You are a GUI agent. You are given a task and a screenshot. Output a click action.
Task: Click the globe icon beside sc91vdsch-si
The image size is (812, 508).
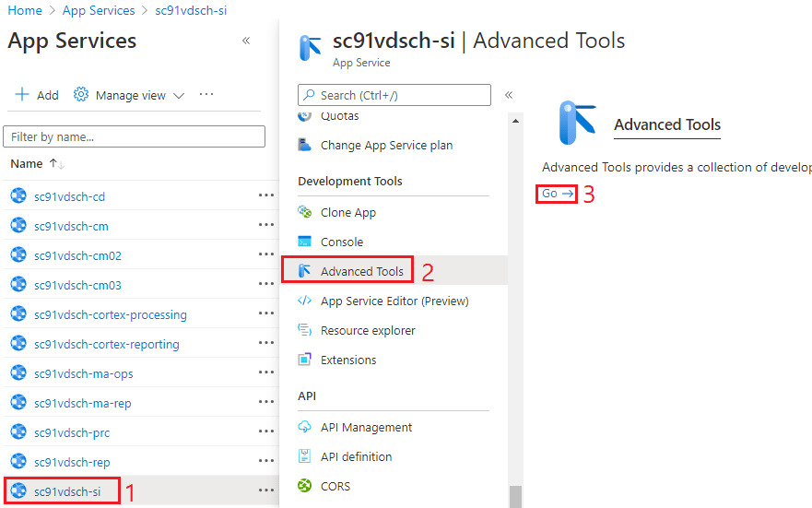[x=18, y=490]
